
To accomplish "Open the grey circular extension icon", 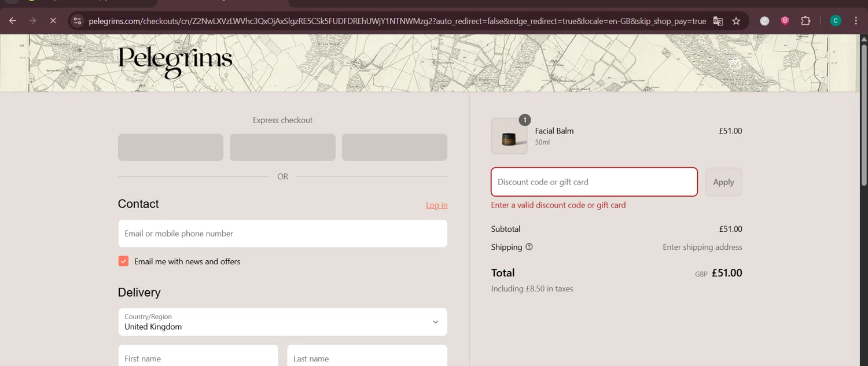I will point(764,21).
